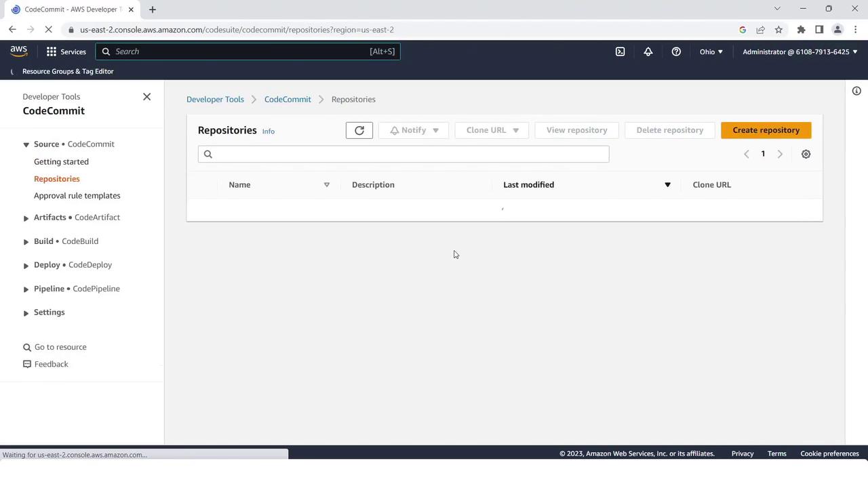The image size is (868, 488).
Task: Open the tab search dropdown arrow
Action: pos(777,9)
